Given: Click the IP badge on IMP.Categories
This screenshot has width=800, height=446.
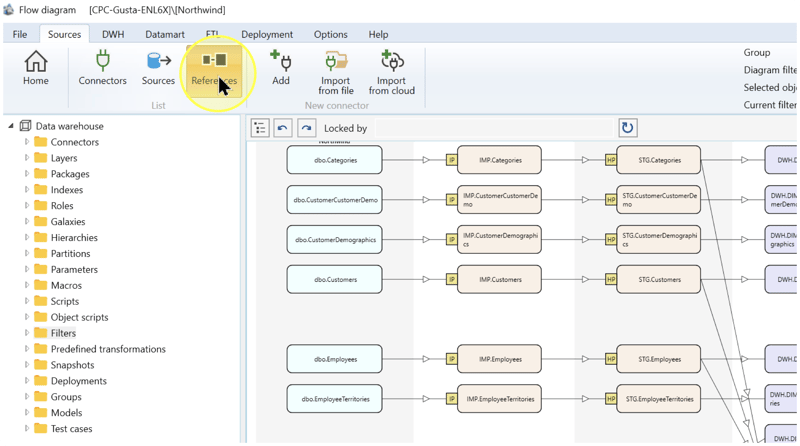Looking at the screenshot, I should click(452, 160).
